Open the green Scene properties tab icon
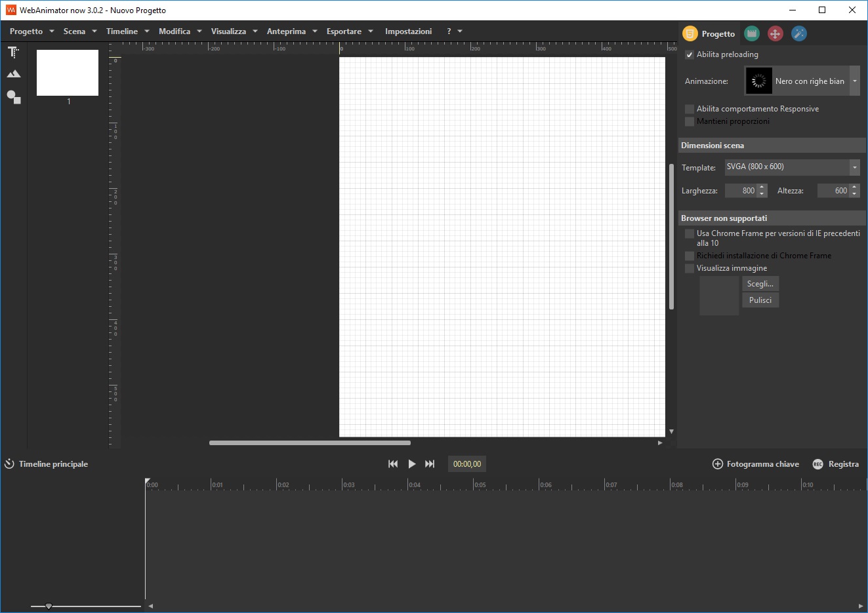The height and width of the screenshot is (613, 868). point(752,34)
